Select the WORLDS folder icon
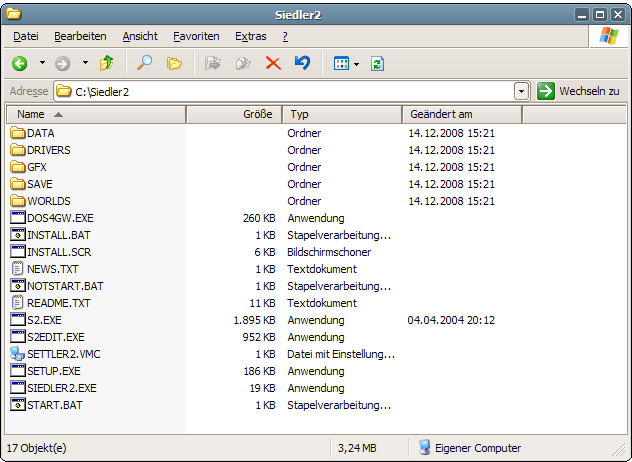The height and width of the screenshot is (462, 632). [18, 200]
